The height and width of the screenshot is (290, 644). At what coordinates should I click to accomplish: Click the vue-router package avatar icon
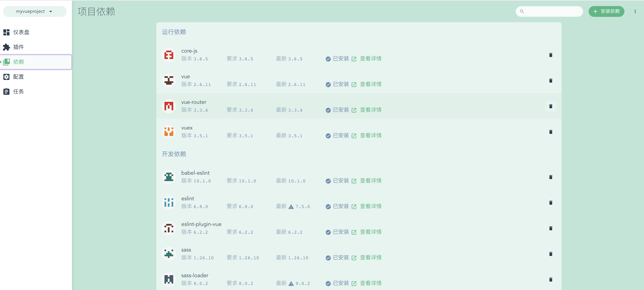click(169, 106)
